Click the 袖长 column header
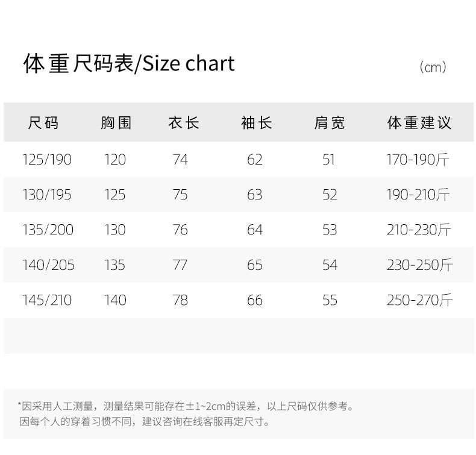The width and height of the screenshot is (476, 455). pyautogui.click(x=256, y=124)
